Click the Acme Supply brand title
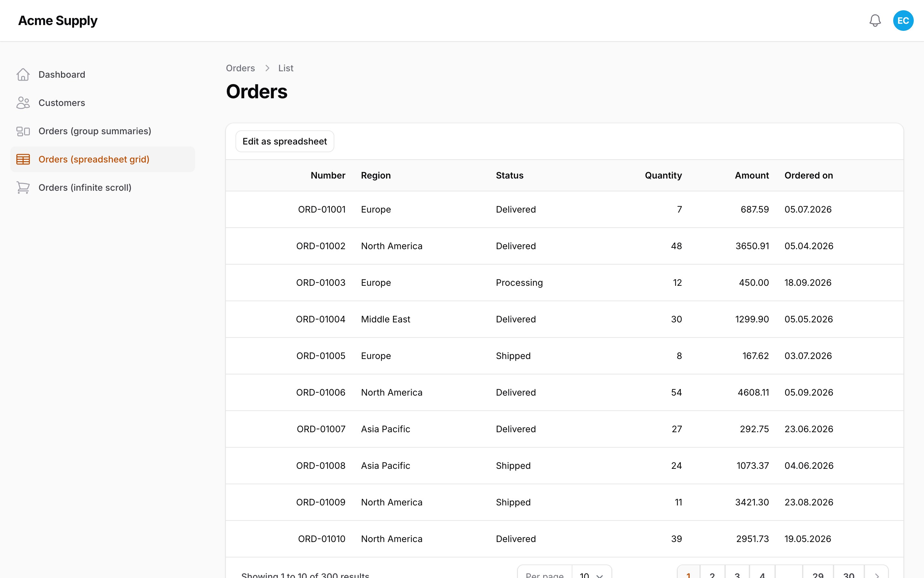This screenshot has width=924, height=578. tap(58, 21)
